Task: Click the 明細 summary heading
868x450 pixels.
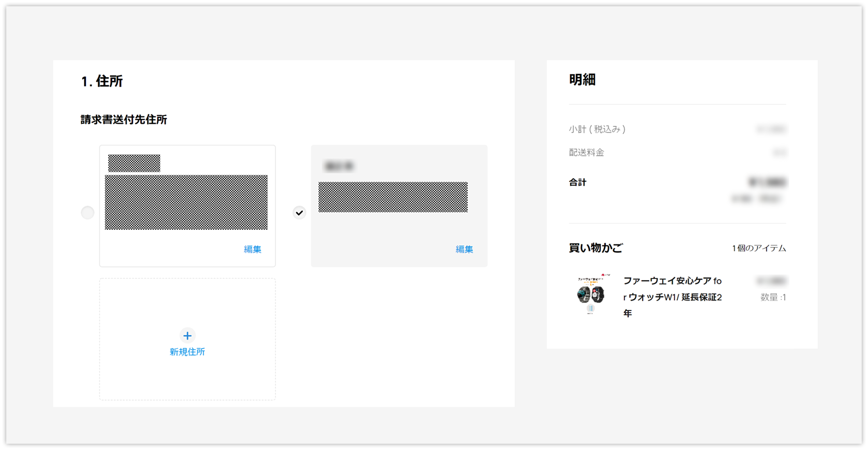Action: pyautogui.click(x=582, y=80)
